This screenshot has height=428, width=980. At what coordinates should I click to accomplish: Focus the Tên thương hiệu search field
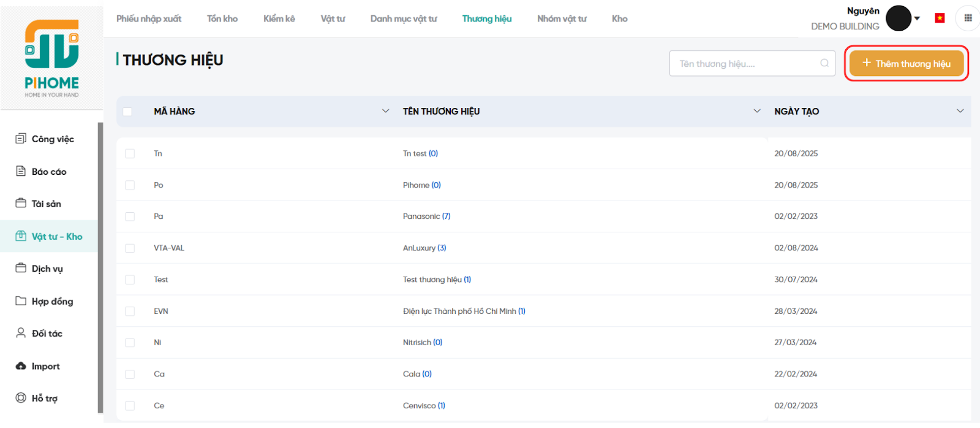(744, 64)
